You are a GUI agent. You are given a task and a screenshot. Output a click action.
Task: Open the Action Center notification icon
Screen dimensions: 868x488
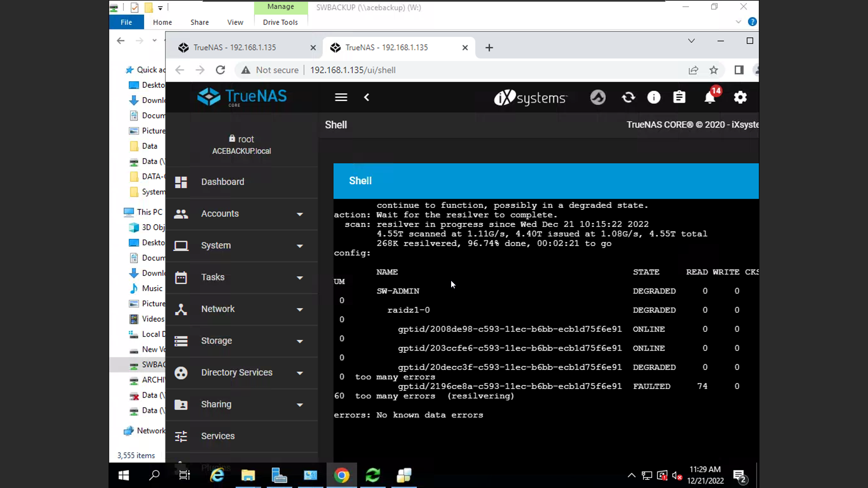click(x=740, y=476)
